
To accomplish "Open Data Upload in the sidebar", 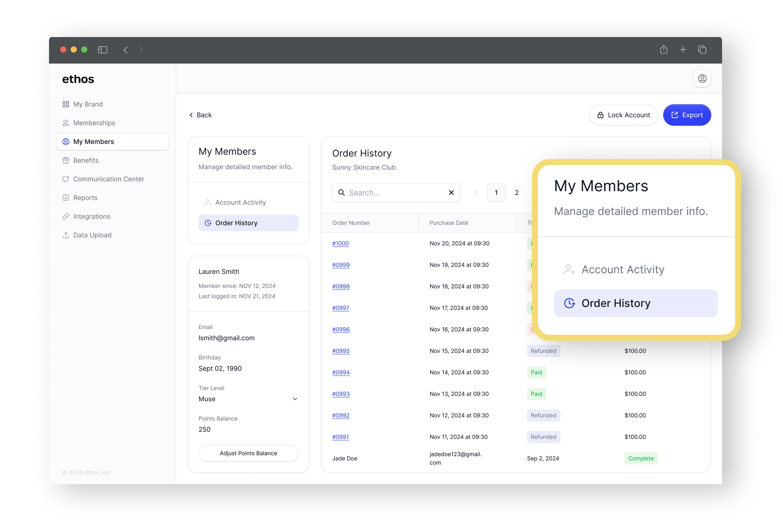I will 92,235.
